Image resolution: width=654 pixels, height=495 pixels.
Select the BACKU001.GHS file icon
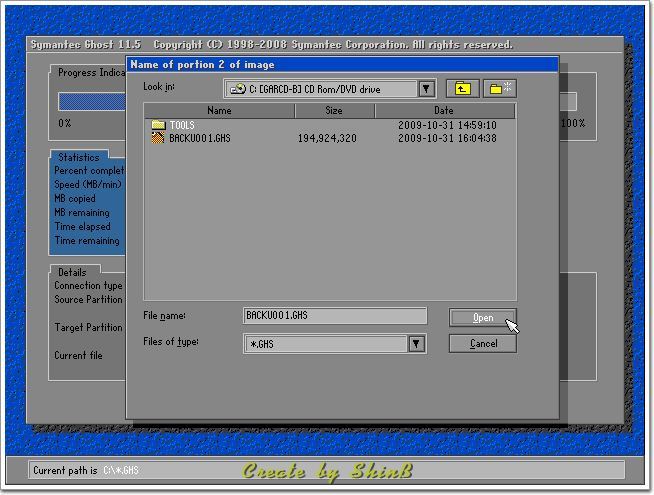pos(158,138)
